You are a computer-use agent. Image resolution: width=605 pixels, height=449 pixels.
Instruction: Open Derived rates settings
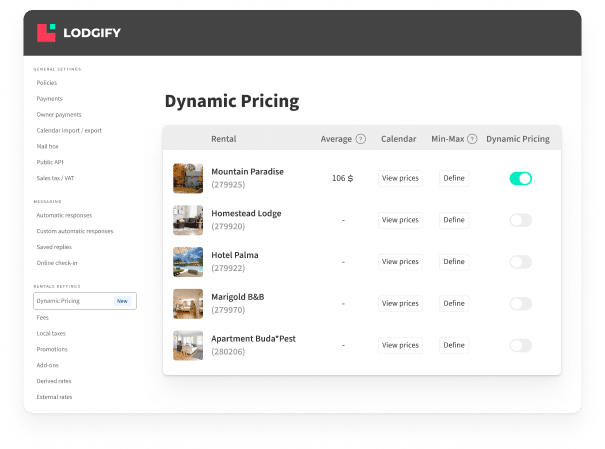point(54,381)
